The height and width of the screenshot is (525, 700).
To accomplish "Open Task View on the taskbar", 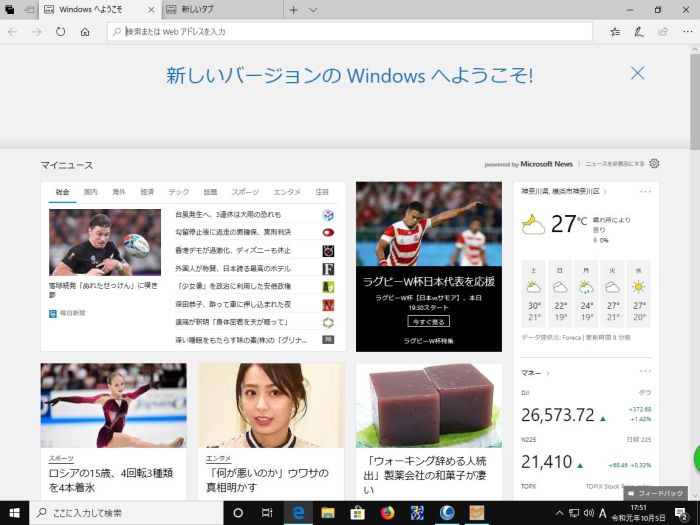I will pos(267,512).
